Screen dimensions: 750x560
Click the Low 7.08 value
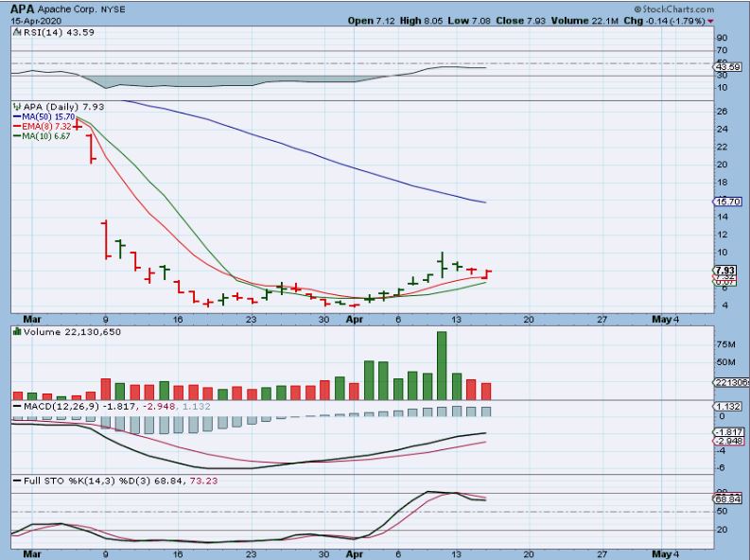tap(469, 21)
